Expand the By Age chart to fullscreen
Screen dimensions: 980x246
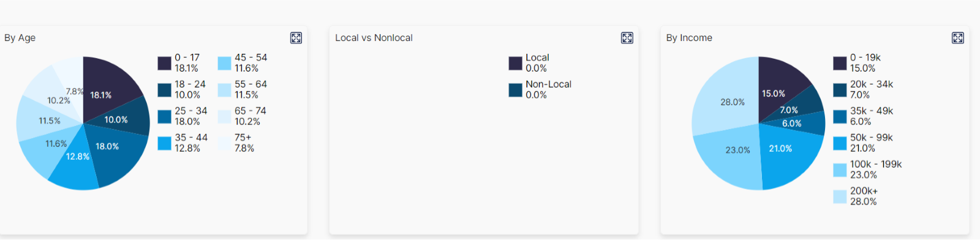click(296, 38)
